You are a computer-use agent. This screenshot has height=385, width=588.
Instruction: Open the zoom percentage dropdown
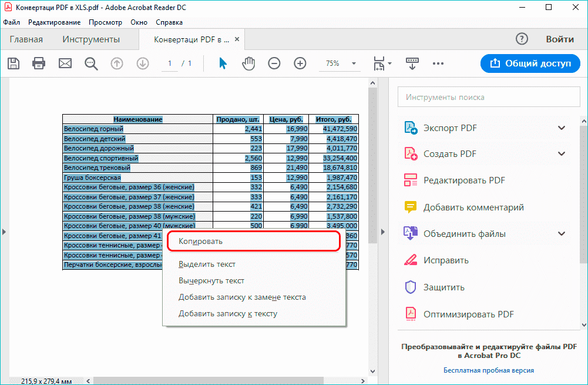click(352, 63)
